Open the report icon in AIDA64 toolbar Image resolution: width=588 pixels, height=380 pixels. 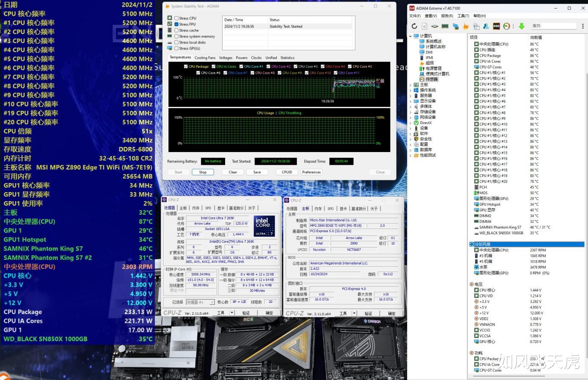[424, 26]
